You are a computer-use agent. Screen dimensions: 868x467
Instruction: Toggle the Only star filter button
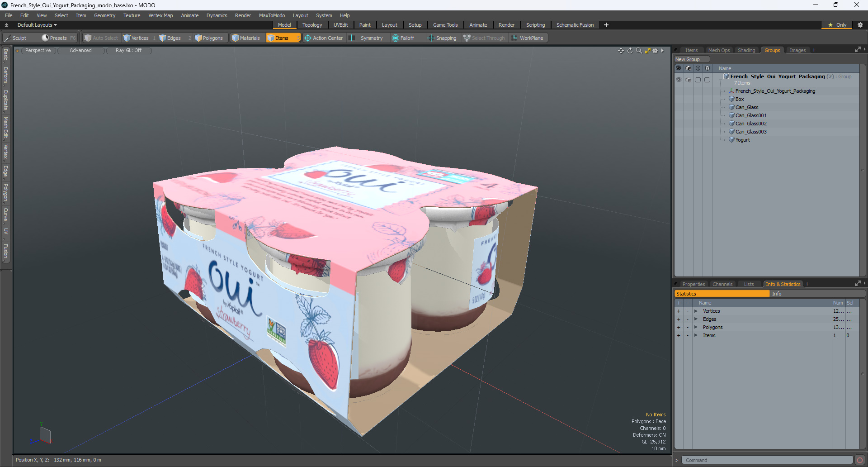[x=837, y=25]
